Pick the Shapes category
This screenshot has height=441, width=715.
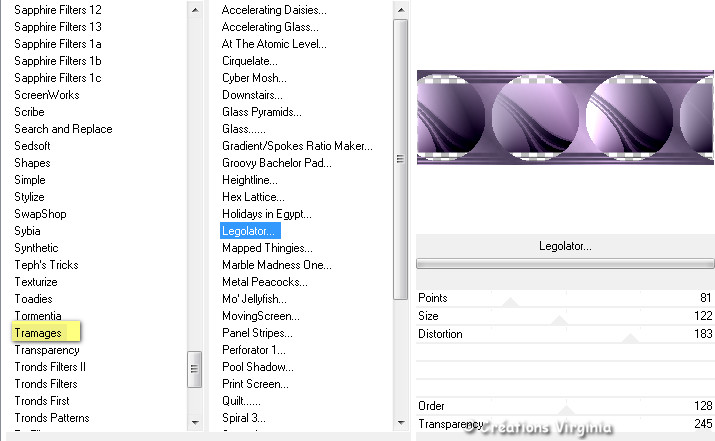32,163
